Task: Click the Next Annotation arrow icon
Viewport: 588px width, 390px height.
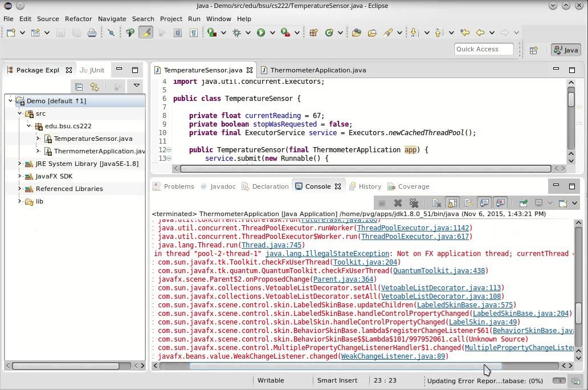Action: click(x=414, y=32)
